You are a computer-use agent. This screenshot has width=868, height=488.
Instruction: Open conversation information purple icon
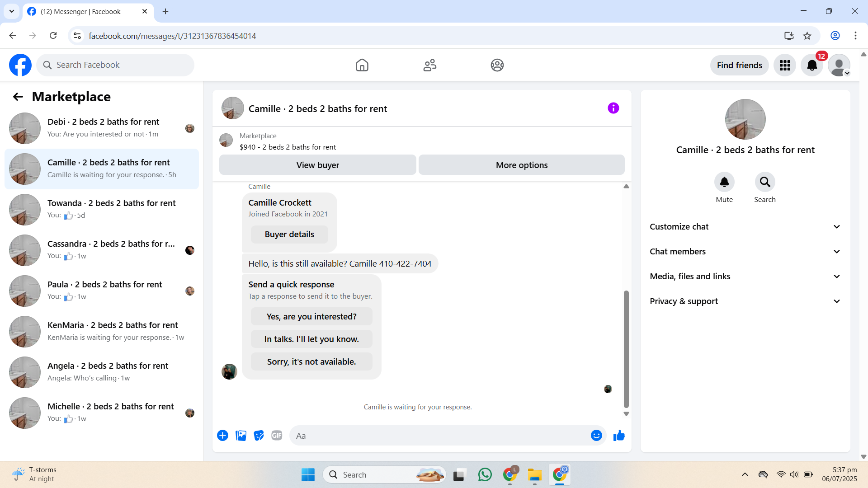613,108
